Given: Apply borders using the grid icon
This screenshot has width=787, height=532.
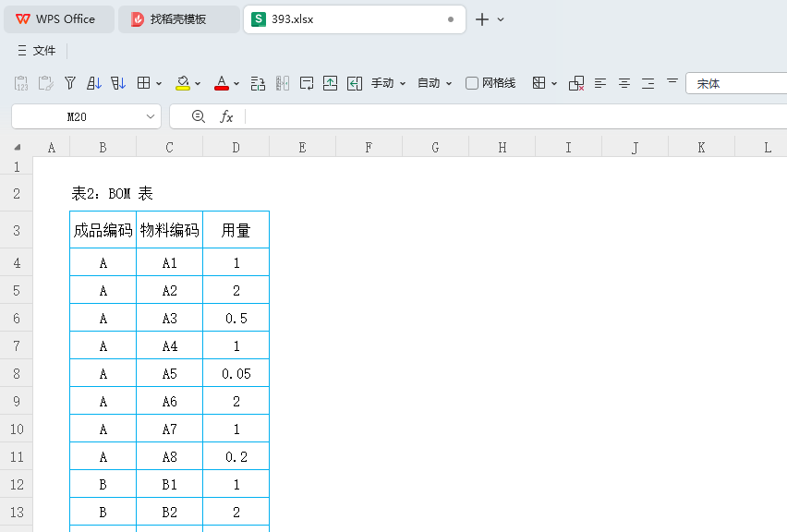Looking at the screenshot, I should [143, 83].
